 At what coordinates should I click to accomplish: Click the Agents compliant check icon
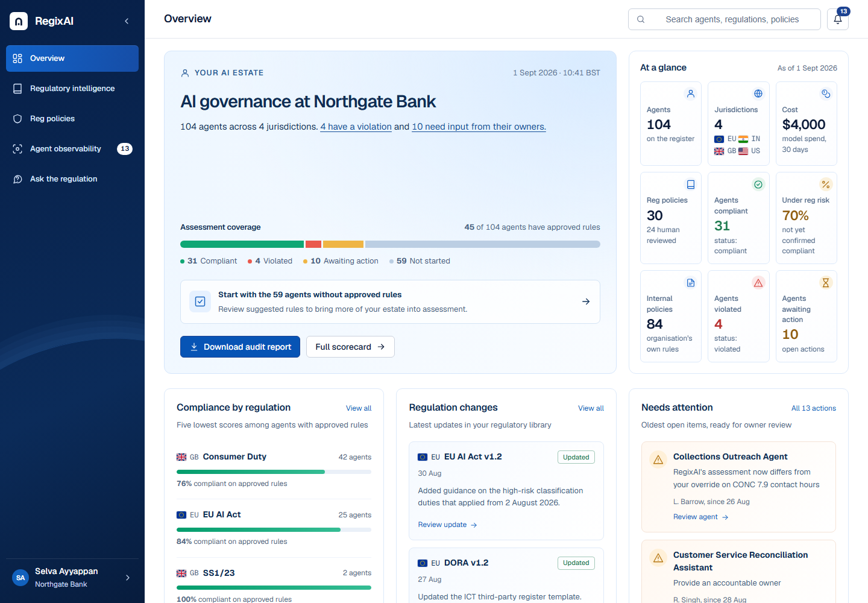[758, 185]
